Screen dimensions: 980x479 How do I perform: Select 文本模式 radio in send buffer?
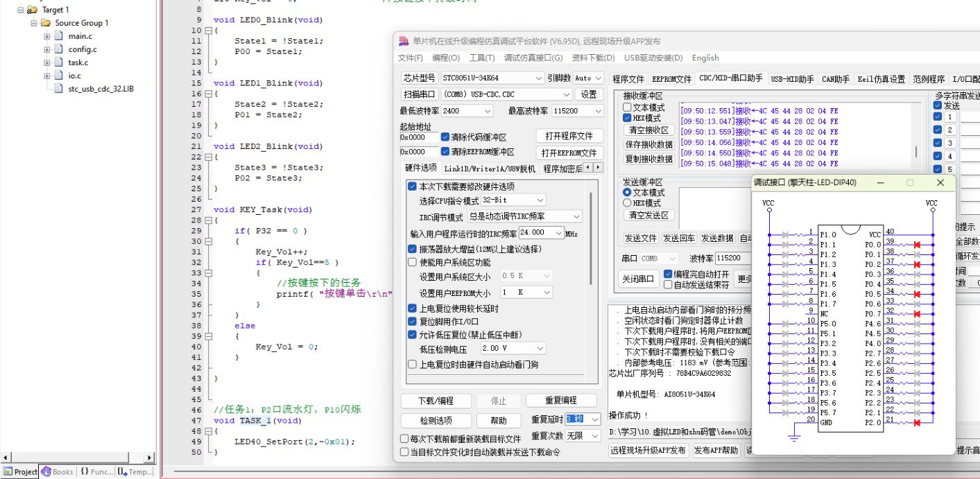(627, 192)
